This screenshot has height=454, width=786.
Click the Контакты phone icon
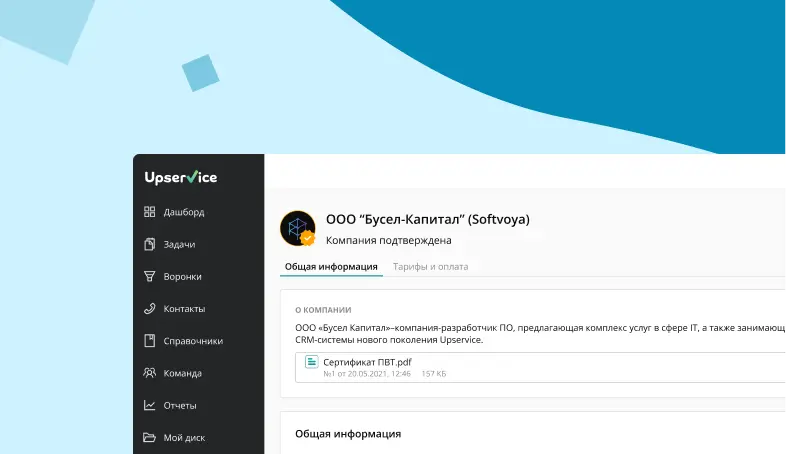(x=149, y=309)
